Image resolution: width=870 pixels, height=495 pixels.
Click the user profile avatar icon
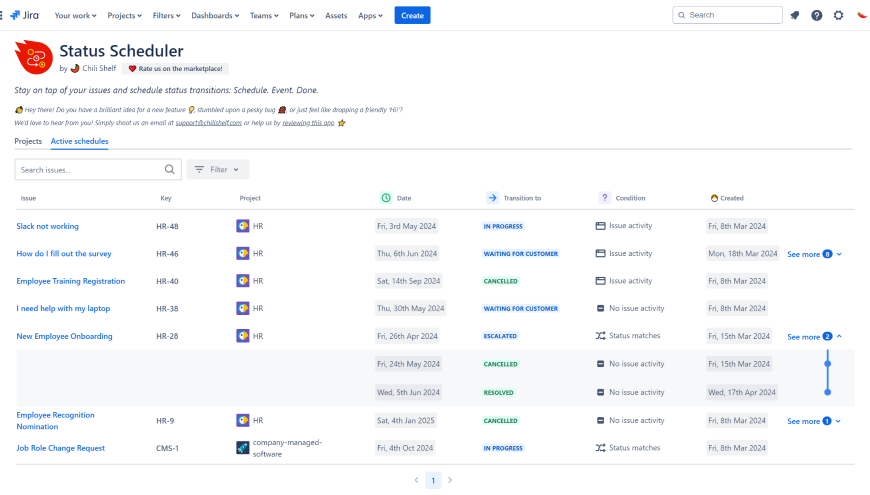coord(861,15)
